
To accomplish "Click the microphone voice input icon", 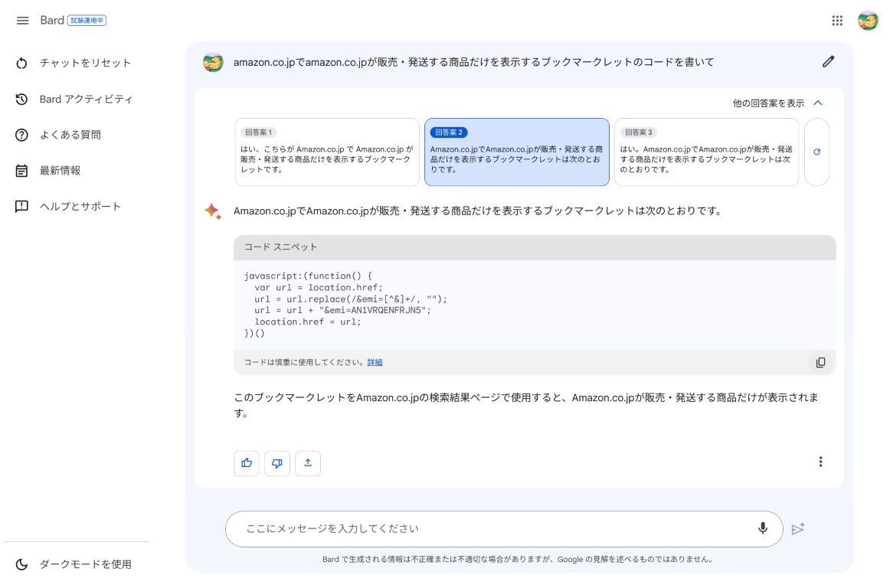I will coord(763,528).
